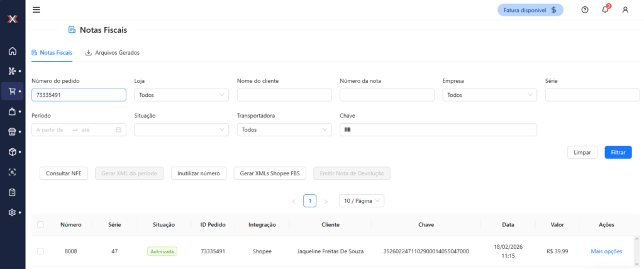The height and width of the screenshot is (269, 644).
Task: Open the hamburger menu at top left
Action: [36, 9]
